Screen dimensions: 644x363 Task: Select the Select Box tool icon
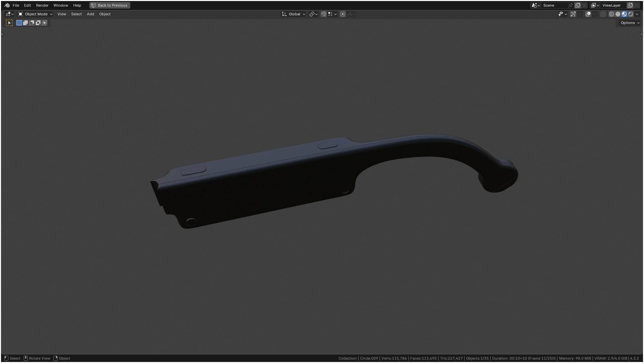[9, 23]
